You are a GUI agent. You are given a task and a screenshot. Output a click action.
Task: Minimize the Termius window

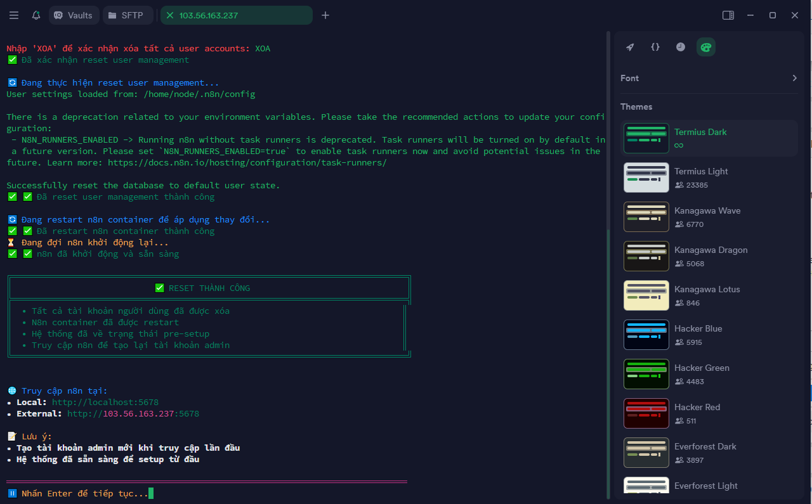[x=750, y=15]
